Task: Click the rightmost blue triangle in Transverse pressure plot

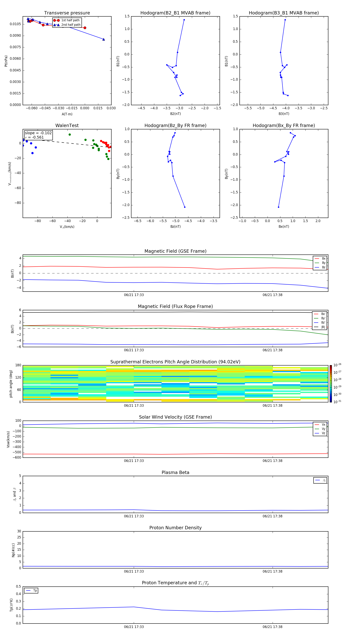Action: click(104, 39)
